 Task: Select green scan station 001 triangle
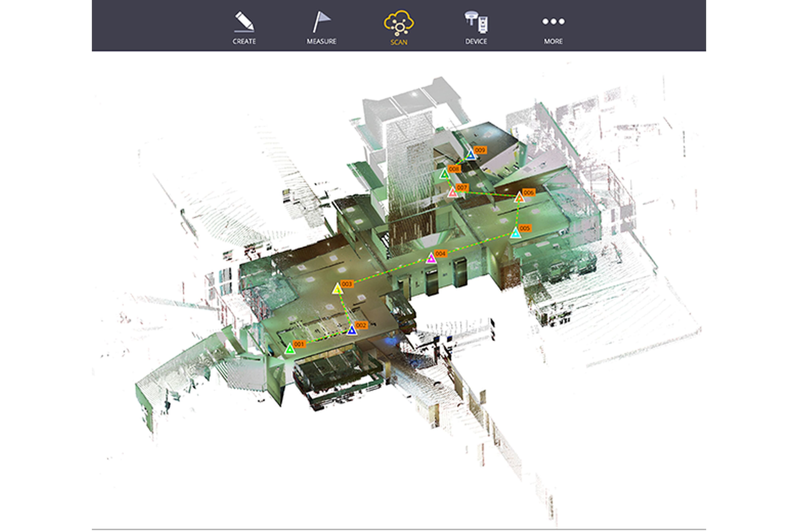(x=289, y=349)
